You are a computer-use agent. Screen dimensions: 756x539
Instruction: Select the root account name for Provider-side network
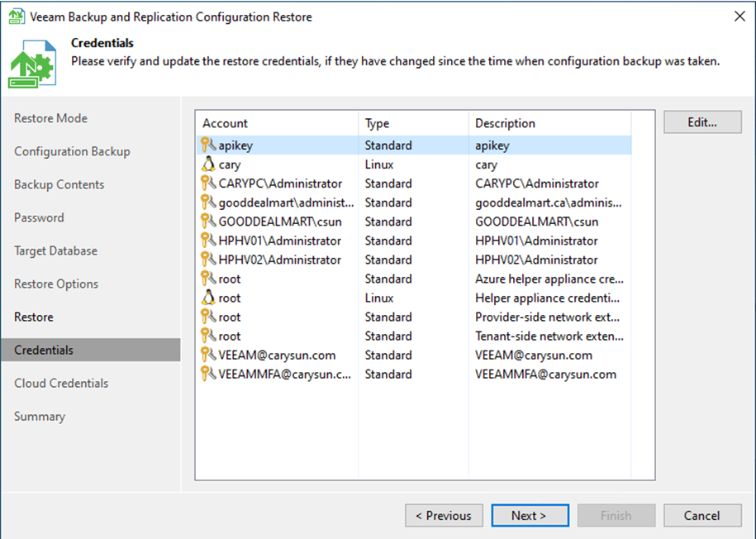pyautogui.click(x=230, y=317)
